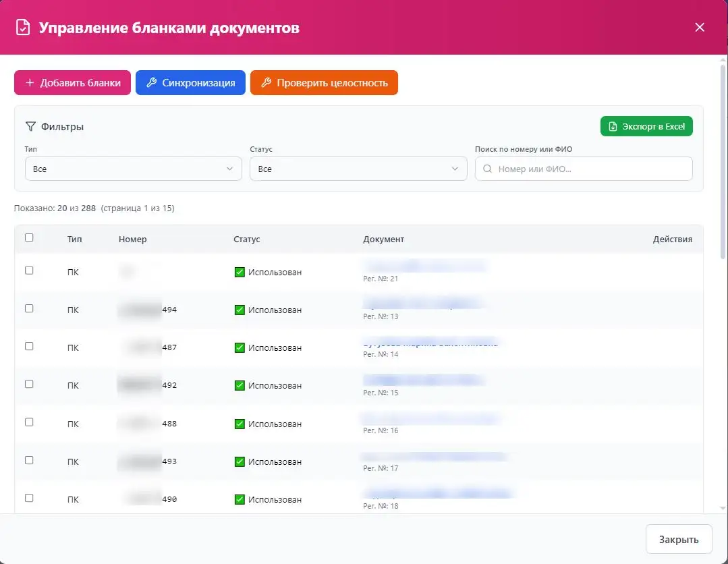Click the Рег. №: 17 text
This screenshot has height=564, width=728.
click(381, 468)
